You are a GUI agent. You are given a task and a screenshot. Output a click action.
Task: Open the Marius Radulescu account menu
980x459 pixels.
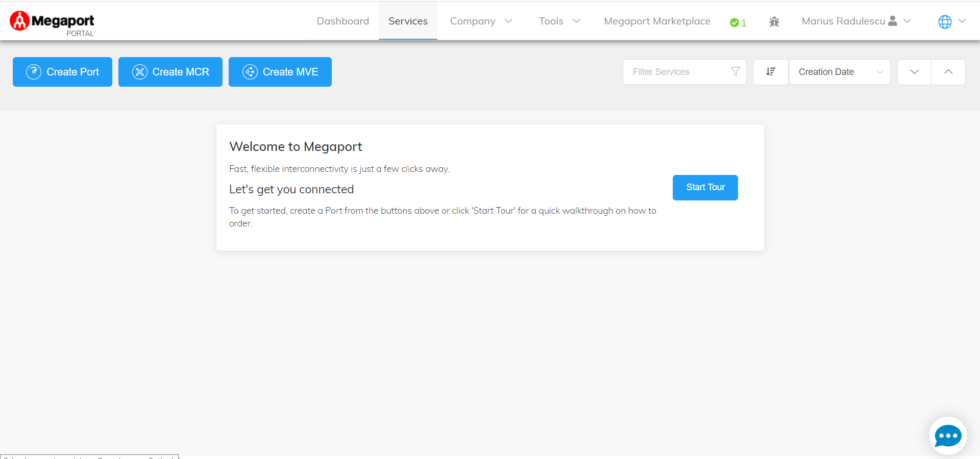(856, 21)
